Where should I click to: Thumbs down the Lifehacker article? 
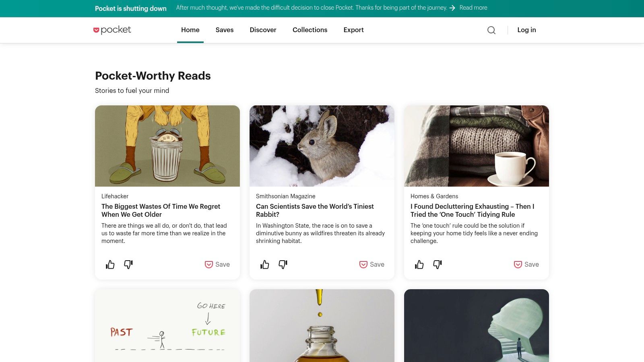point(128,264)
